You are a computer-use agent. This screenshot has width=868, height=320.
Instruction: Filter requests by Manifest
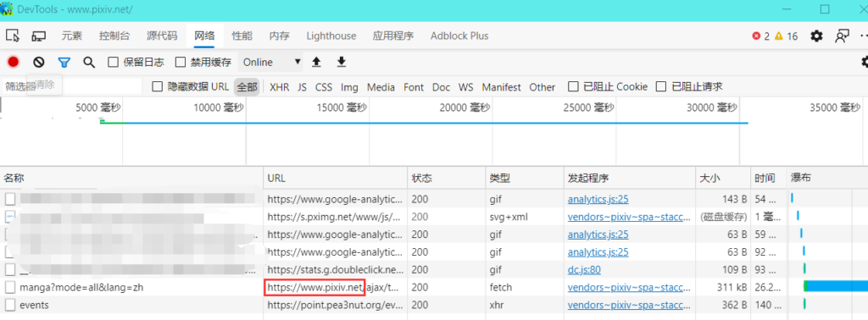pos(502,86)
